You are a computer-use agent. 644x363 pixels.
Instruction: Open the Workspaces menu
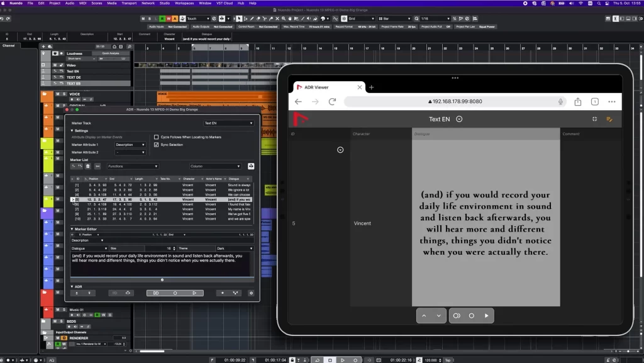pos(184,3)
